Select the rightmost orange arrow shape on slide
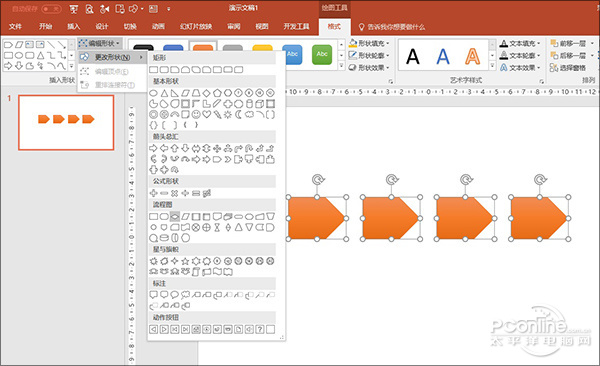Screen dimensions: 600x366 [x=539, y=218]
